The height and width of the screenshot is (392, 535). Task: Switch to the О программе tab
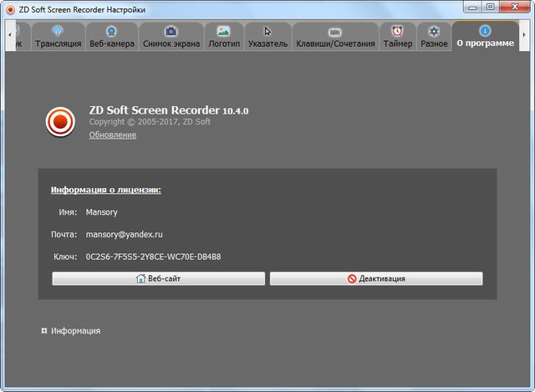pyautogui.click(x=485, y=37)
